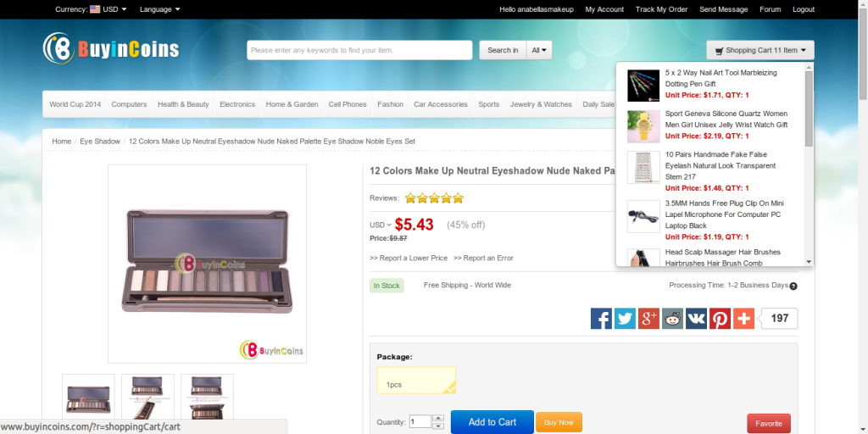
Task: Open the Electronics category menu
Action: 237,104
